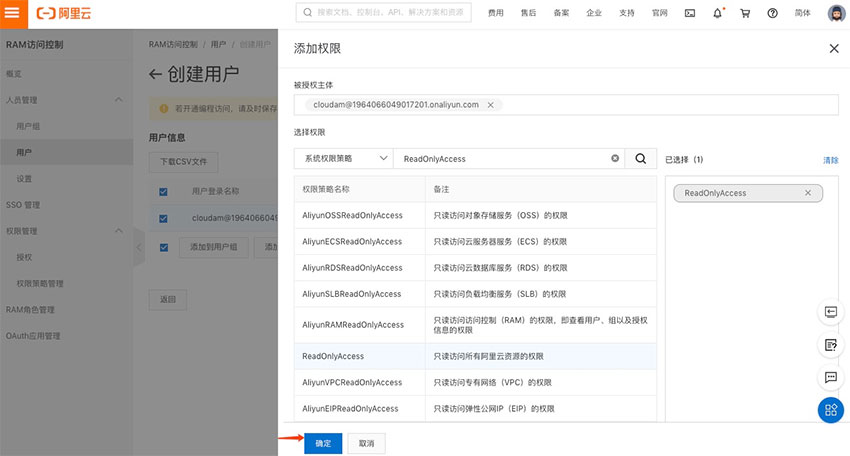Viewport: 850px width, 456px height.
Task: Click the floating survey form icon
Action: tap(830, 345)
